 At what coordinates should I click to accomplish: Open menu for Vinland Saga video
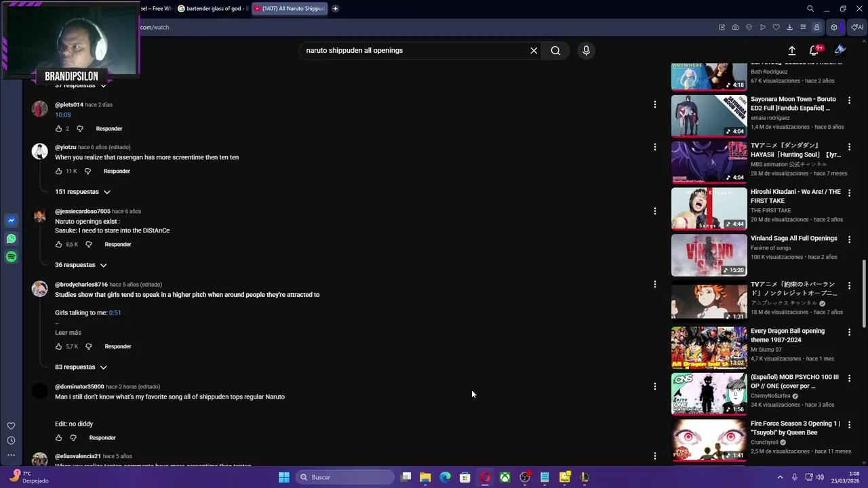[849, 239]
